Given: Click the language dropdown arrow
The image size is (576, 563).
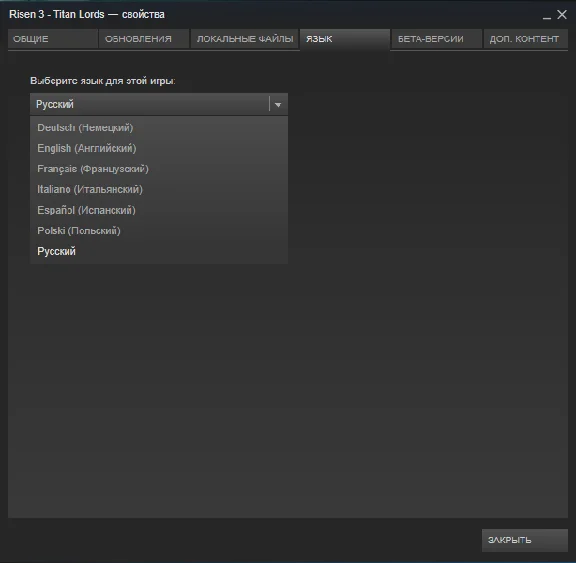Looking at the screenshot, I should [278, 105].
